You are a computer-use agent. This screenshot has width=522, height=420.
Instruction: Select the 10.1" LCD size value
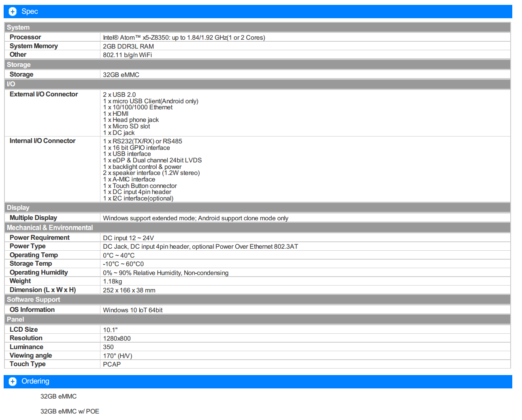[110, 330]
